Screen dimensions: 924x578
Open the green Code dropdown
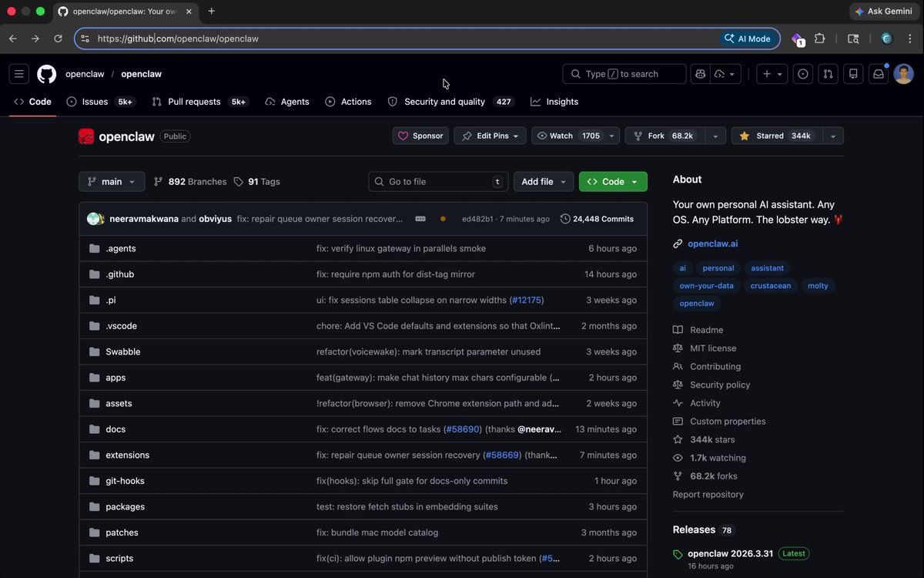(x=613, y=182)
